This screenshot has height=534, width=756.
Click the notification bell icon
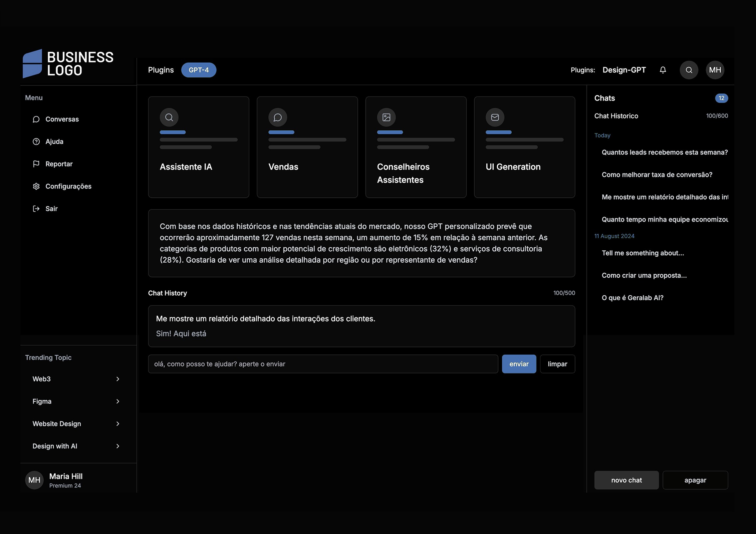point(663,70)
